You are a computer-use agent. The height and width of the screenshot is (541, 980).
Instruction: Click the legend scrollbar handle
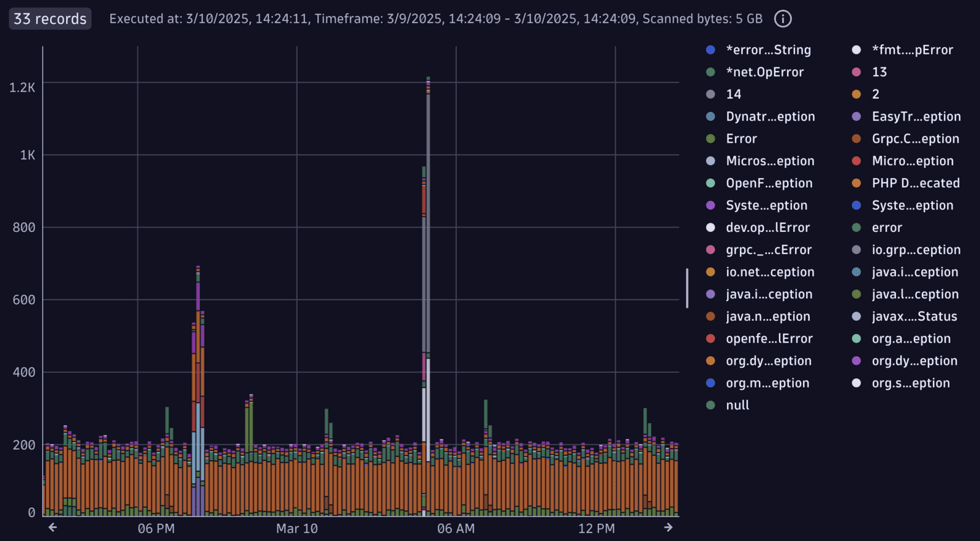[687, 288]
